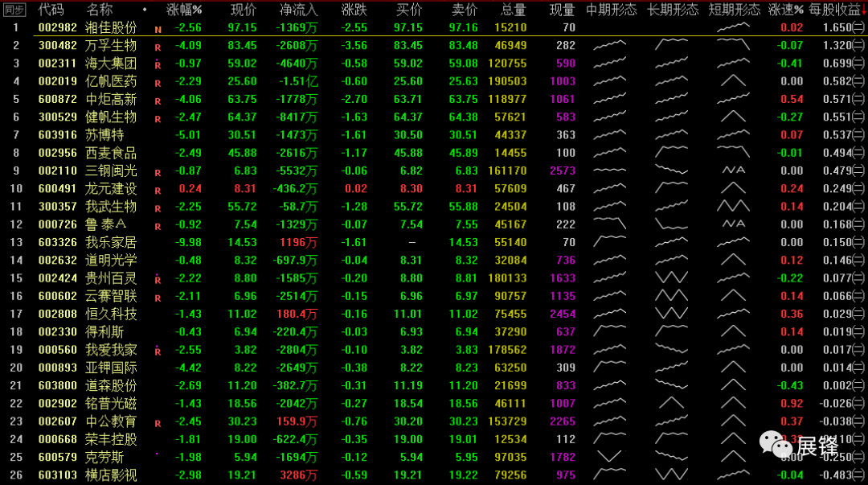This screenshot has height=485, width=868.
Task: Open the 中期形态 sparkline for 鲁泰A
Action: (609, 224)
